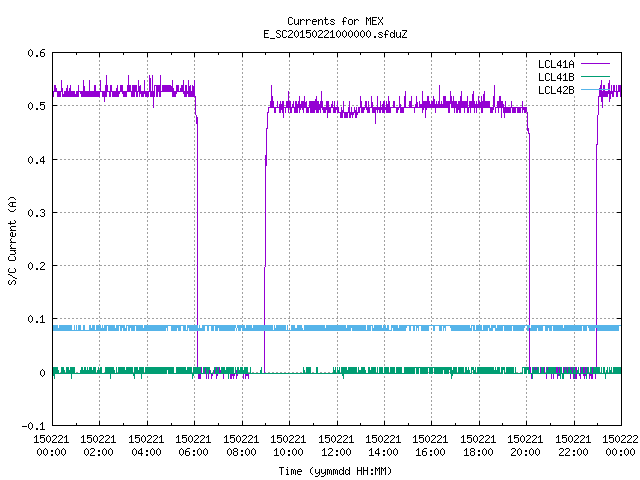640x480 pixels.
Task: Click the y-axis tick value 0
Action: [x=42, y=373]
